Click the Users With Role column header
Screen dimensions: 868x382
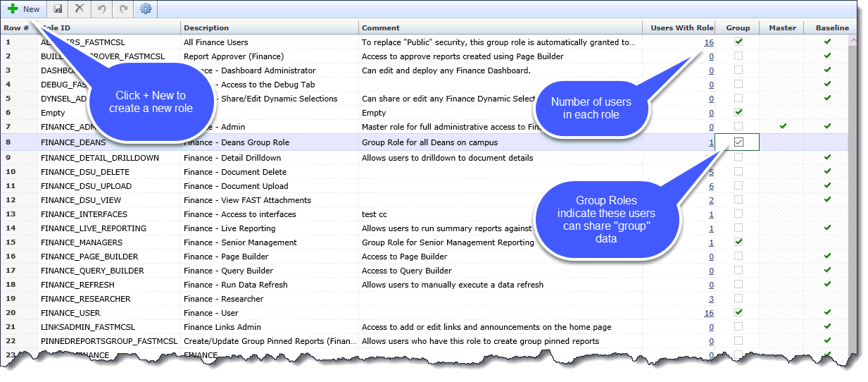pyautogui.click(x=681, y=28)
